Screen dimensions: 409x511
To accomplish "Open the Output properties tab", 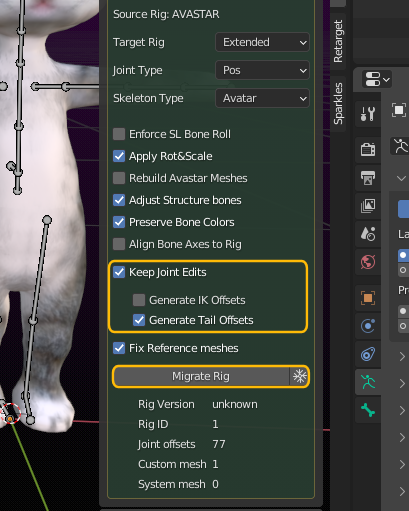I will (368, 178).
